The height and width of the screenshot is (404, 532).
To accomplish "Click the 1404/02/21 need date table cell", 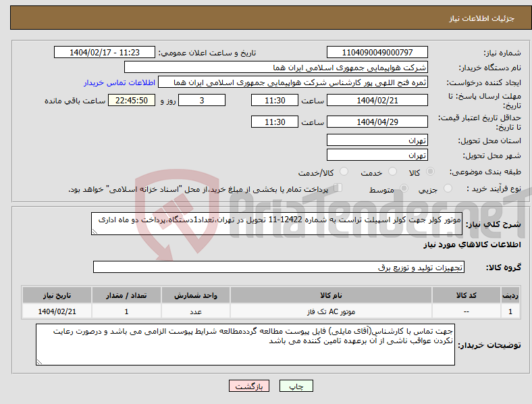I will [57, 311].
